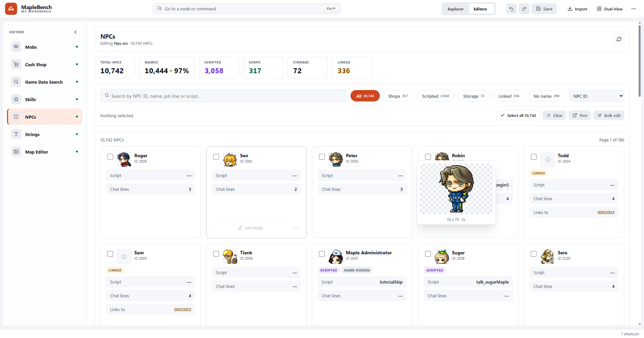
Task: Click the Import button
Action: [x=578, y=9]
